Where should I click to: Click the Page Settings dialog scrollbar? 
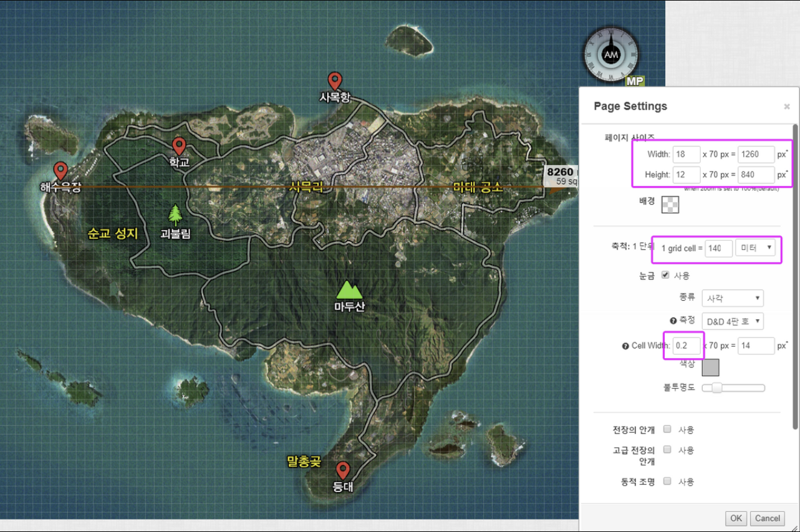click(795, 276)
